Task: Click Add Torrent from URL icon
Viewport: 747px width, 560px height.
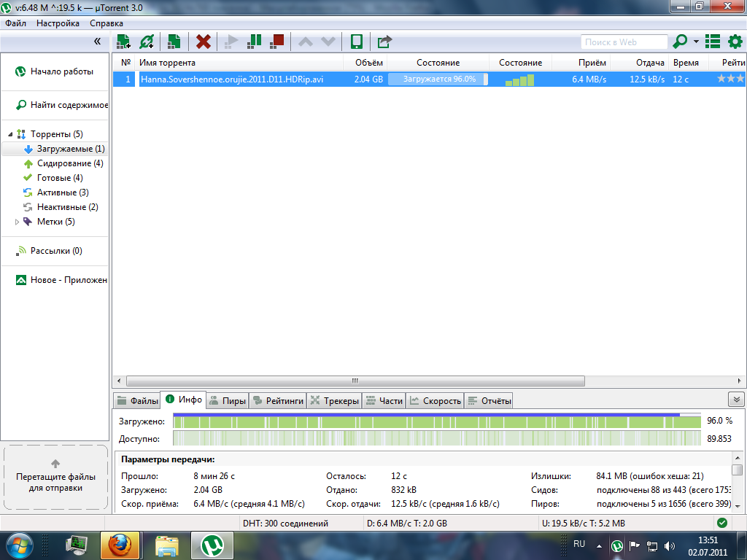Action: [x=147, y=42]
